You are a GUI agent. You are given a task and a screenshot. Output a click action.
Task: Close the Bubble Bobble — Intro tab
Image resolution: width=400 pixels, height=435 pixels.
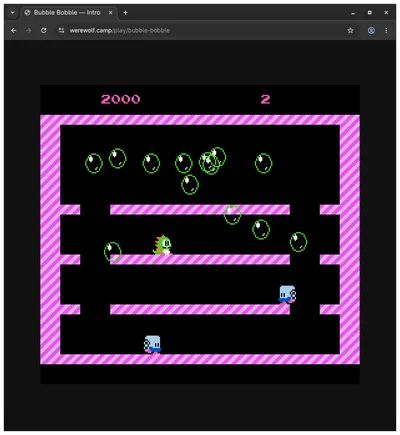point(110,13)
